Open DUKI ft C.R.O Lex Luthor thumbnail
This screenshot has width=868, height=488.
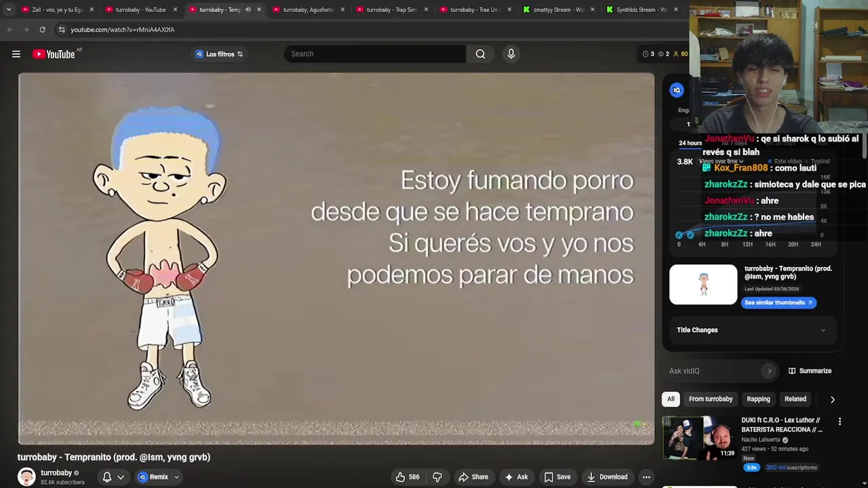700,436
